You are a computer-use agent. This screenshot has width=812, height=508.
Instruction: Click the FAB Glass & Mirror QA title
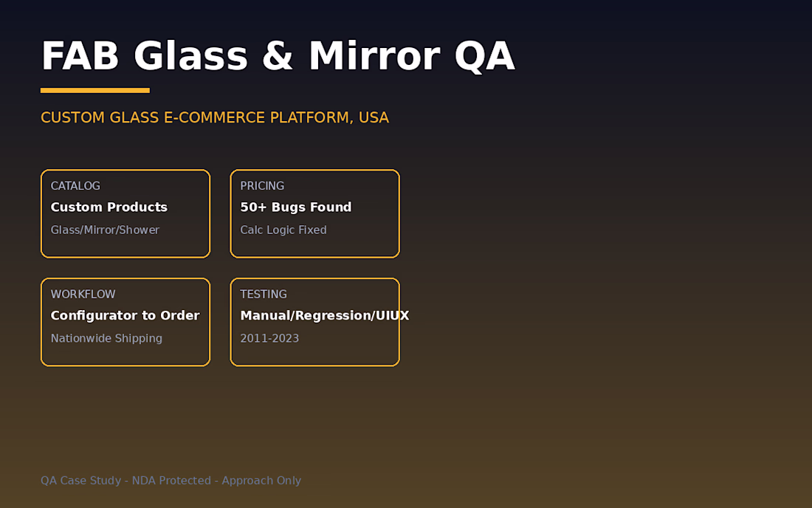pos(278,56)
